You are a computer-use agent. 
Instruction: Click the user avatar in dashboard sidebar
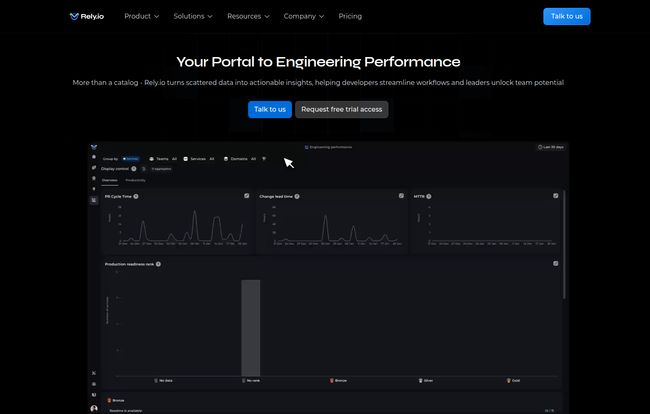click(x=94, y=409)
